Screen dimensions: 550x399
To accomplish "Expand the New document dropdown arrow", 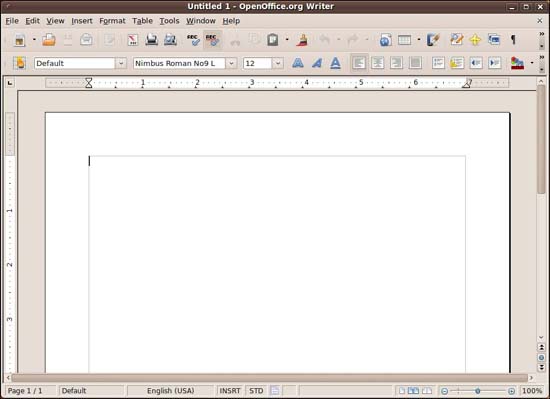I will coord(34,40).
